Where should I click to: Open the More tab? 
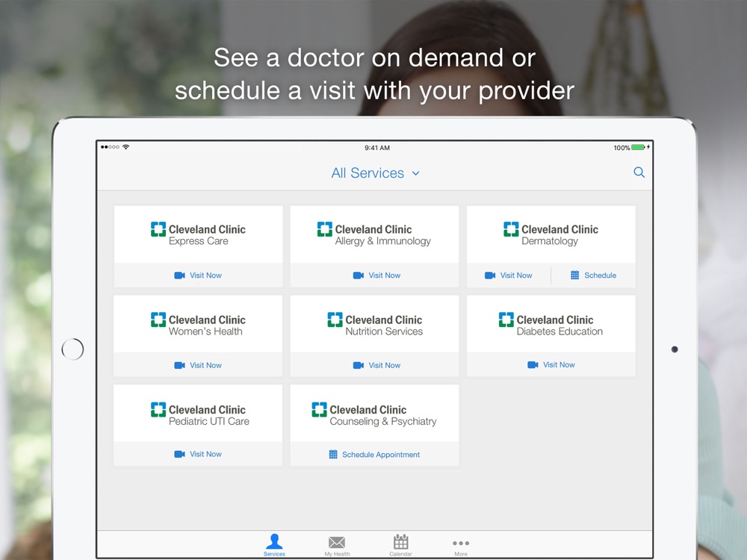click(461, 547)
